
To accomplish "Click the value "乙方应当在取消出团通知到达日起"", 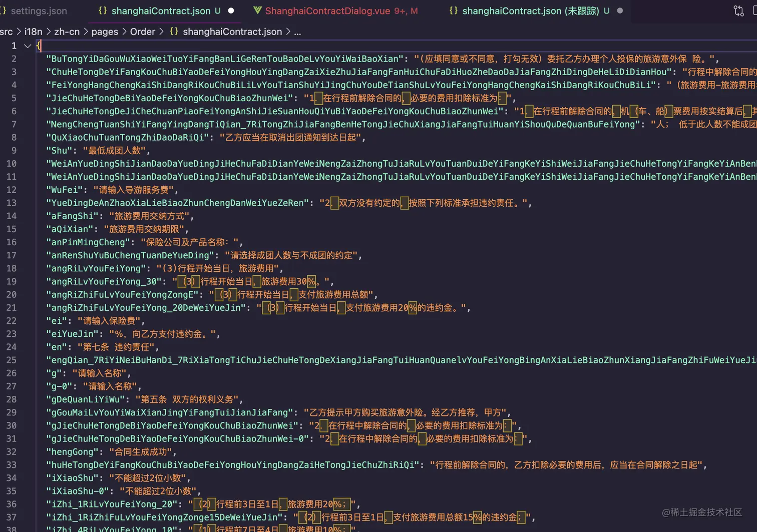I will 290,137.
